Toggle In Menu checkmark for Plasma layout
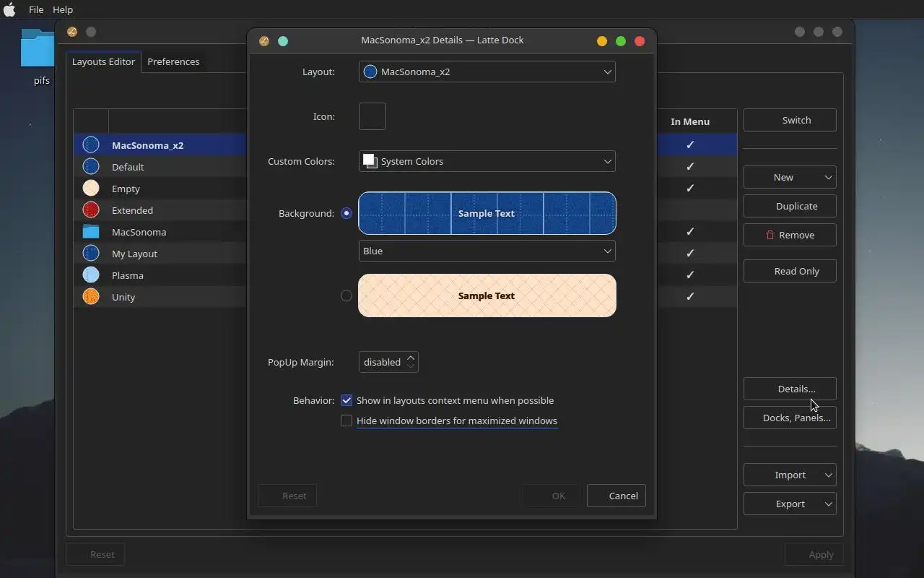 pos(690,275)
